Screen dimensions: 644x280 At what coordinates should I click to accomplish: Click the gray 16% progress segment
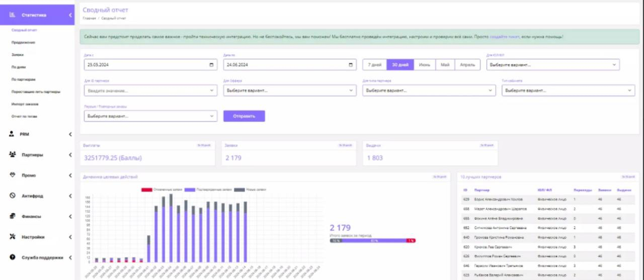[x=337, y=240]
